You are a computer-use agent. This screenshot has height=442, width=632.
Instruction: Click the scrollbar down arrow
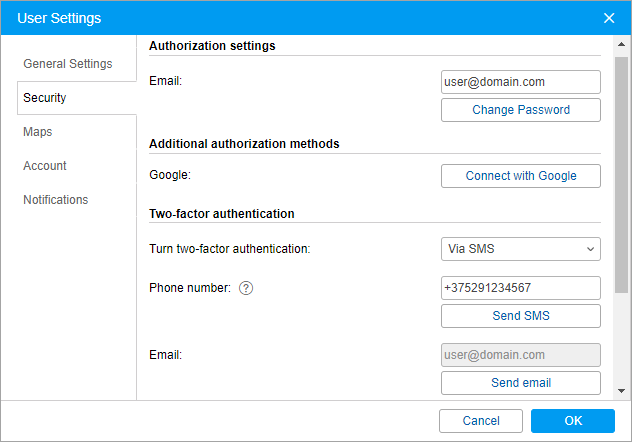(x=622, y=390)
